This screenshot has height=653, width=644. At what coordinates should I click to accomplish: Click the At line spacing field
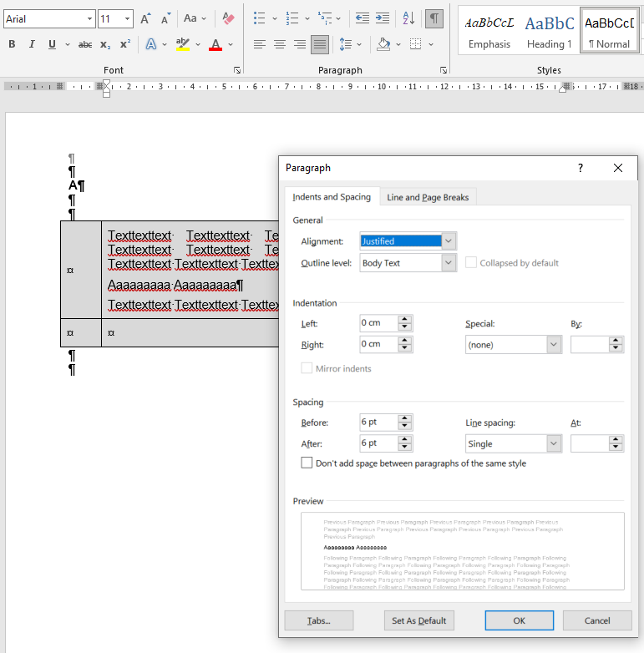coord(589,443)
